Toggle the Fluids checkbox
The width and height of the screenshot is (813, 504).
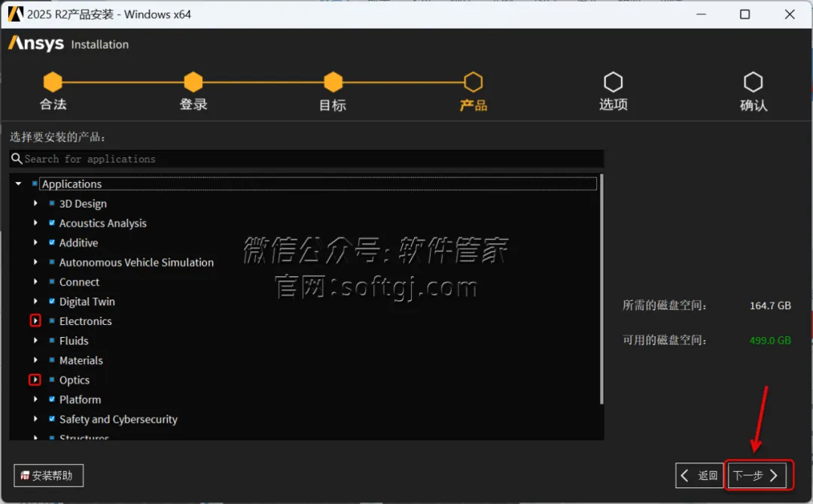pyautogui.click(x=52, y=340)
